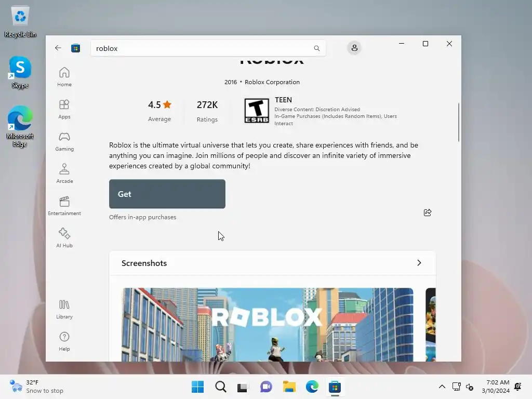Click the search magnifier icon
Image resolution: width=532 pixels, height=399 pixels.
[316, 48]
